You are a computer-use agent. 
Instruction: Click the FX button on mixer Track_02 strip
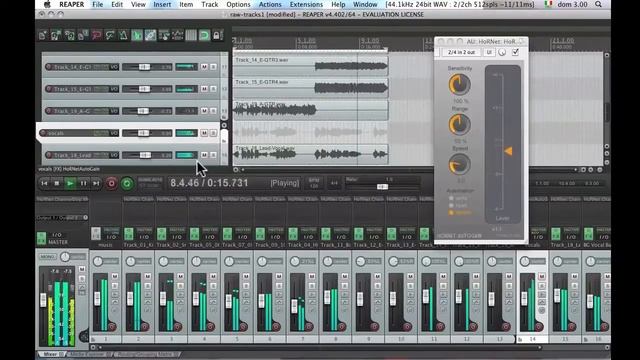tap(161, 234)
